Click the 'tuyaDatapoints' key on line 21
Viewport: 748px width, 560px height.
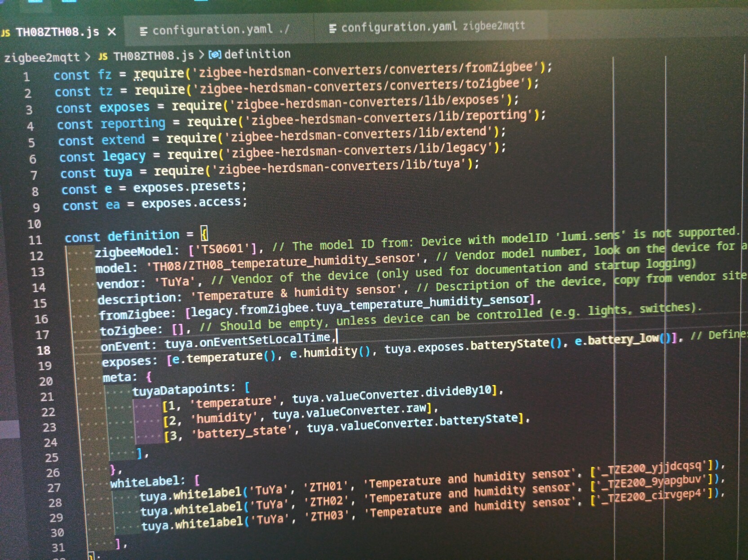(x=181, y=390)
